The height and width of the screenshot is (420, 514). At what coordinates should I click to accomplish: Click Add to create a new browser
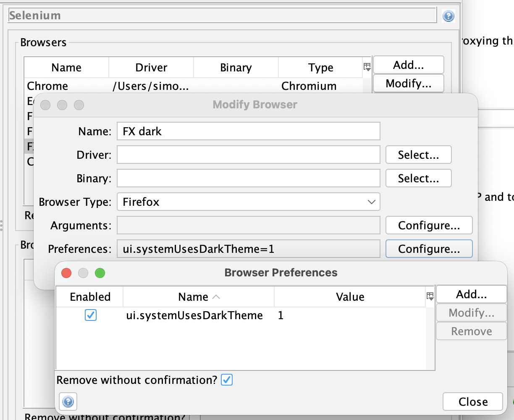click(x=408, y=64)
